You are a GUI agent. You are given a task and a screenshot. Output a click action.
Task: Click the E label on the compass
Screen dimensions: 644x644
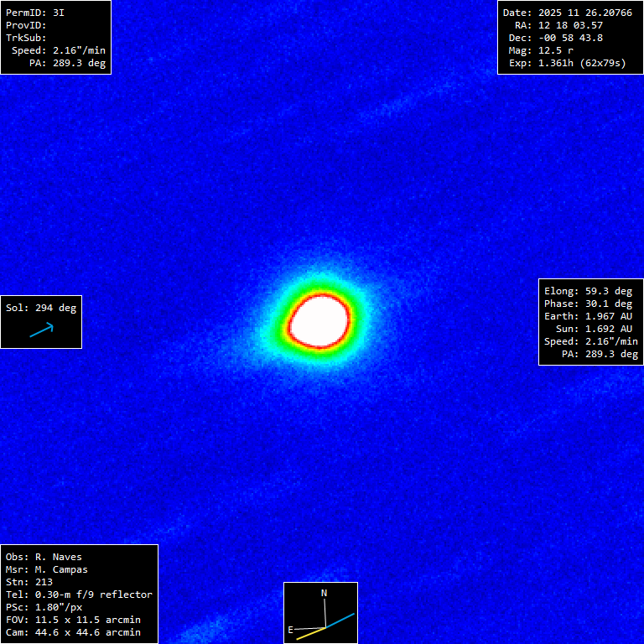pos(291,628)
